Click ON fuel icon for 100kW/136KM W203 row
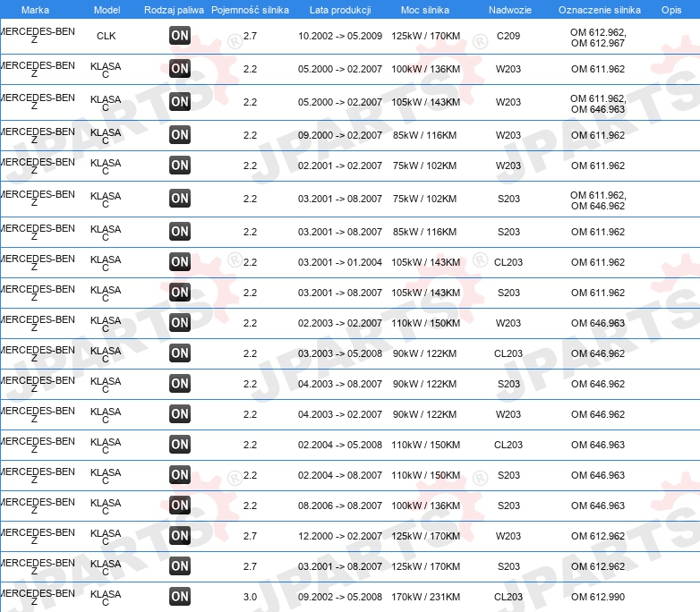 click(180, 69)
